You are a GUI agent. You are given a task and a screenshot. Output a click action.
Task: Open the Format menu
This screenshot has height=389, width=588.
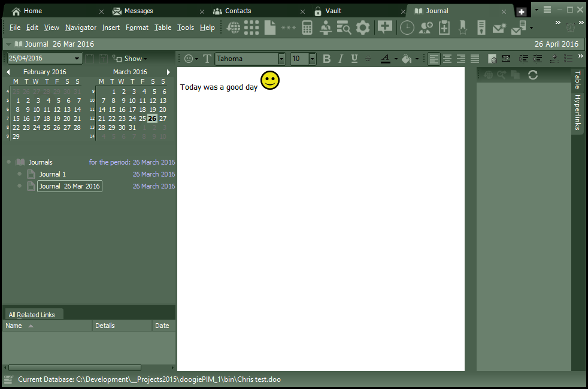(x=137, y=28)
